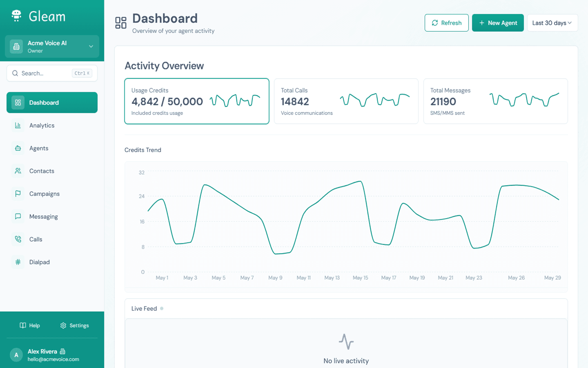Click the Messaging chat bubble icon
Image resolution: width=588 pixels, height=368 pixels.
pos(18,217)
